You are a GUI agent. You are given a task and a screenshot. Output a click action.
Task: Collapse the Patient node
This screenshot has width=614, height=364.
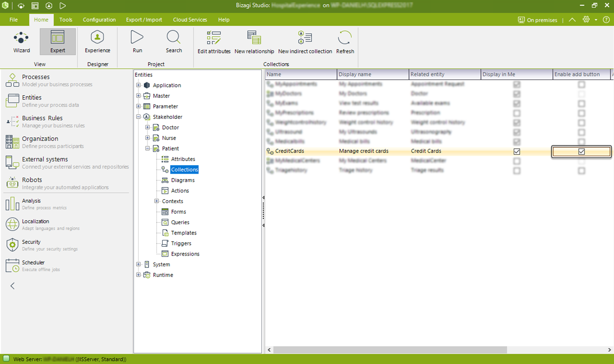[x=147, y=148]
